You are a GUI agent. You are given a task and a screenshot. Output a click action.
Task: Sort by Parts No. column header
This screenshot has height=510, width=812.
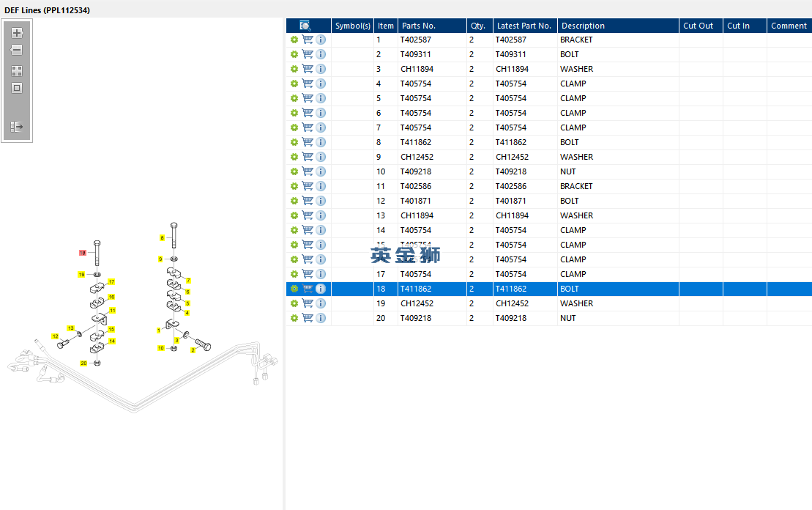432,26
